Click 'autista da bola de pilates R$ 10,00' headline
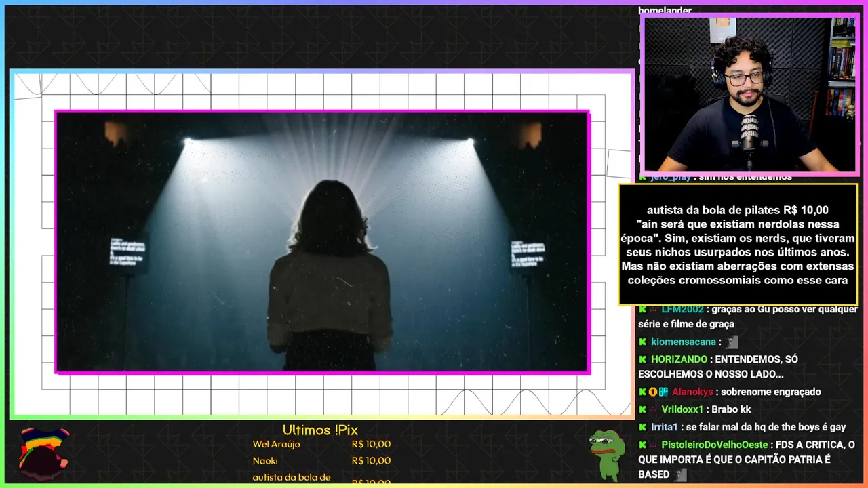868x488 pixels. (x=738, y=210)
